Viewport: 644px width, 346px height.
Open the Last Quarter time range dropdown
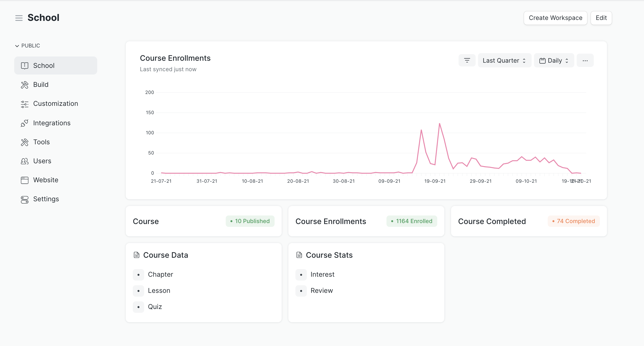[x=504, y=60]
